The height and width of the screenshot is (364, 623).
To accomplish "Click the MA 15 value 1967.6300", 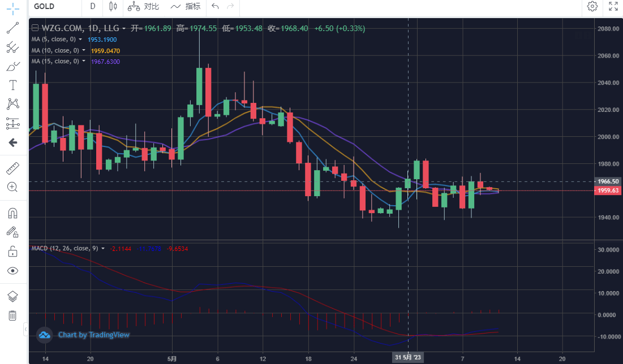I will tap(105, 62).
